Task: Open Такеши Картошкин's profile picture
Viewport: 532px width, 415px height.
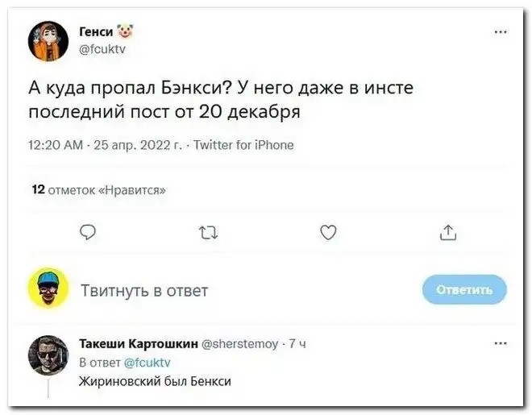Action: 48,355
